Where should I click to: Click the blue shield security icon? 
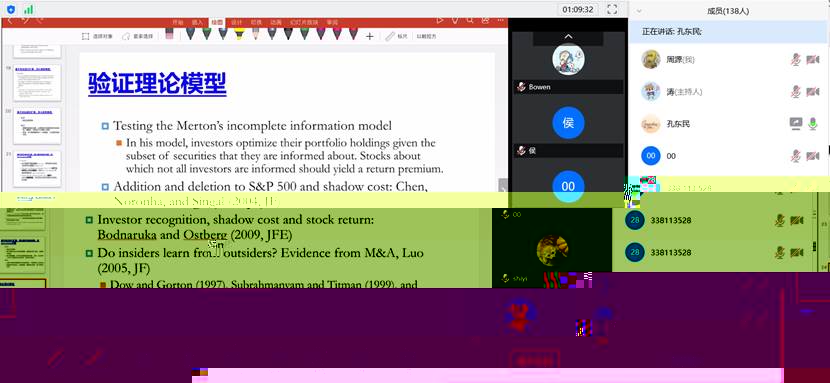click(11, 9)
